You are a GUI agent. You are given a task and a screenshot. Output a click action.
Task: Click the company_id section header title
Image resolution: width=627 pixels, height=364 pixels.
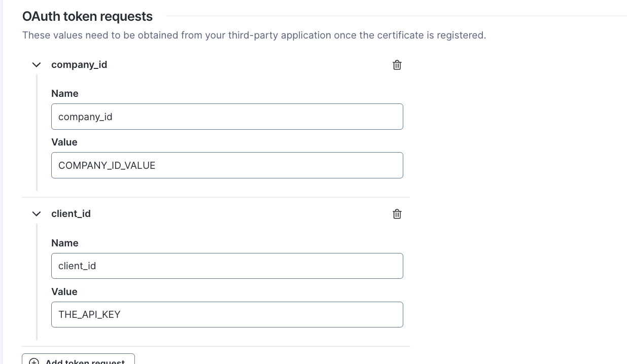coord(79,65)
